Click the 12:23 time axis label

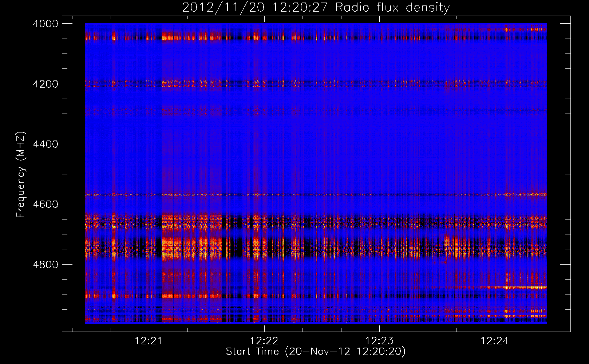[379, 341]
